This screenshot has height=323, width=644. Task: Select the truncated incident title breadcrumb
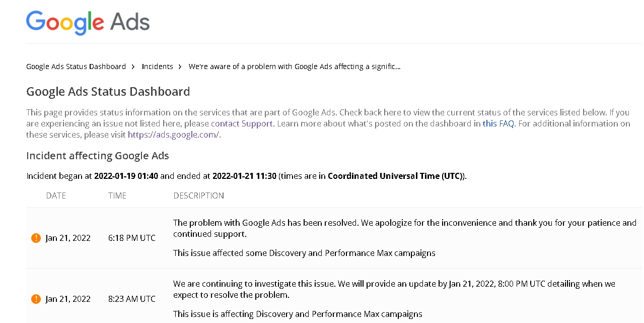click(x=295, y=67)
